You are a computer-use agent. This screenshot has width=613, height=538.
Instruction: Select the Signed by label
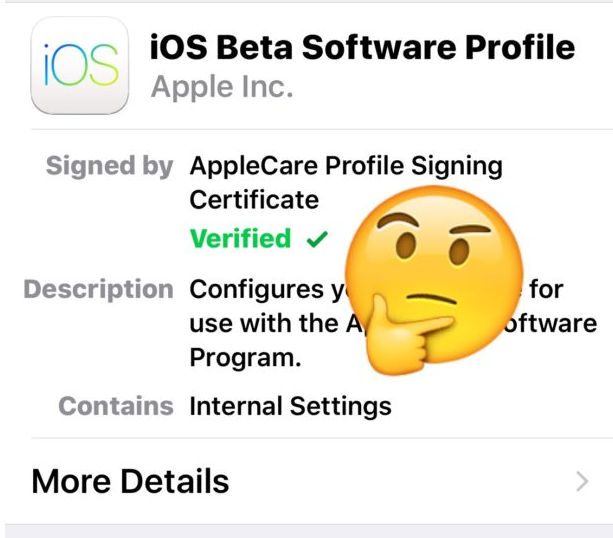click(109, 166)
